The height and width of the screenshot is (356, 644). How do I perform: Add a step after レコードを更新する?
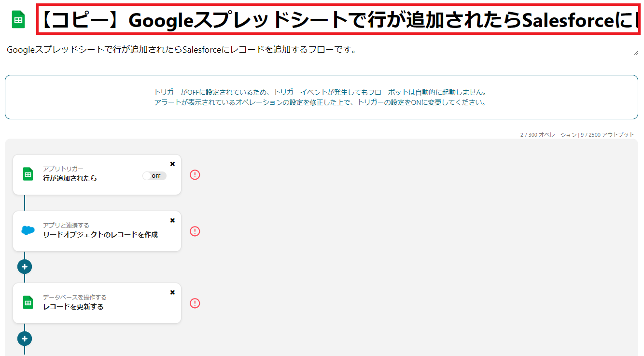pyautogui.click(x=25, y=339)
